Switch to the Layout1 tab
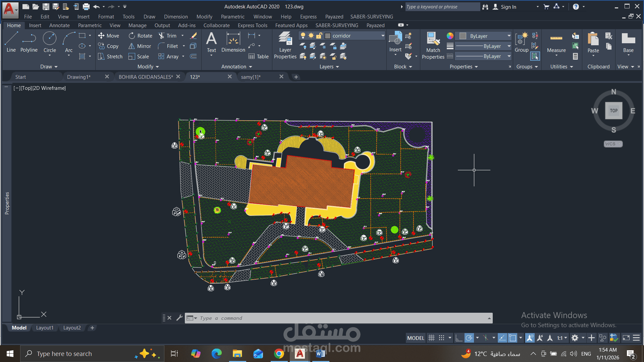Image resolution: width=644 pixels, height=362 pixels. pos(45,328)
